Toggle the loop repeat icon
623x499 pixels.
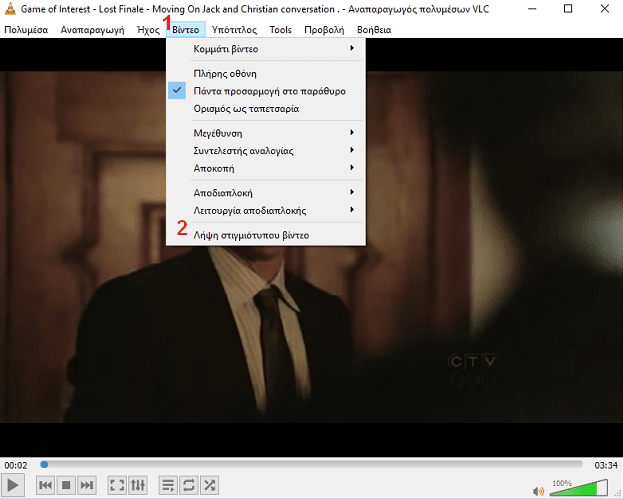coord(189,485)
